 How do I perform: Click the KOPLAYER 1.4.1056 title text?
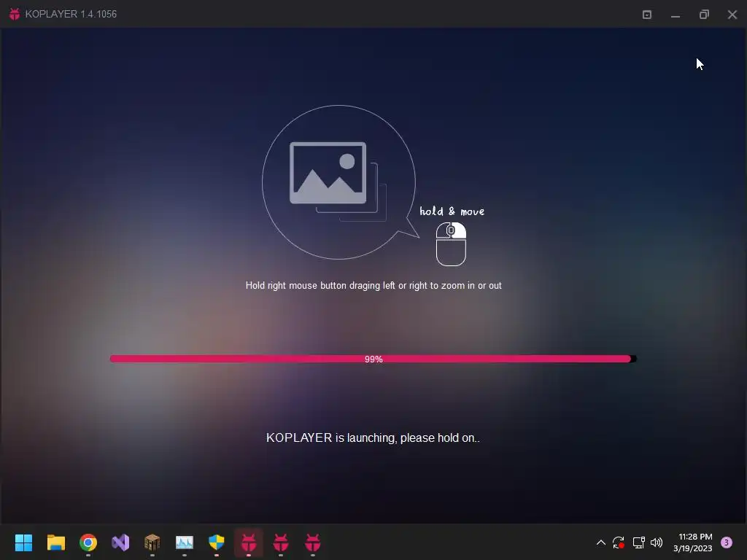pos(71,14)
